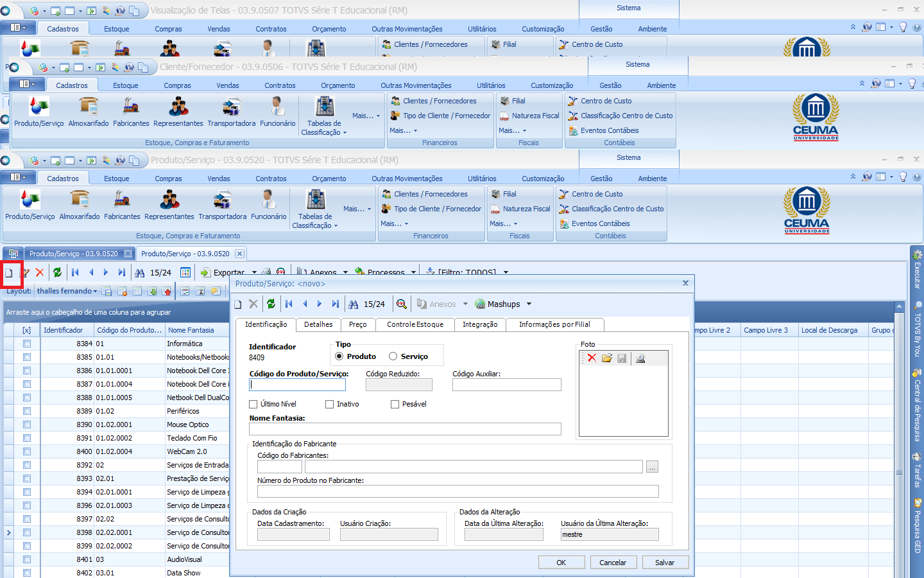Open Funcionário in front ribbon

coord(269,206)
